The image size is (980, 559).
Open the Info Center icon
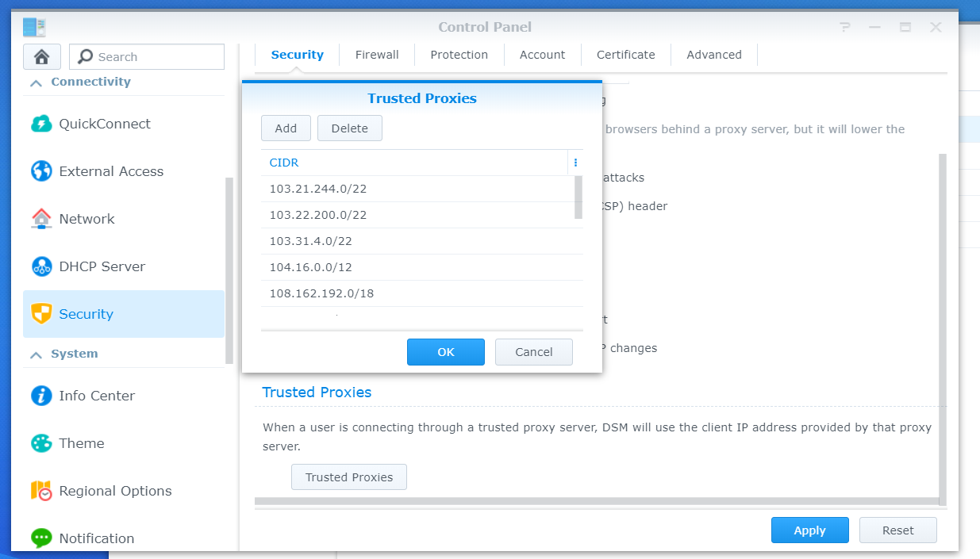click(41, 396)
